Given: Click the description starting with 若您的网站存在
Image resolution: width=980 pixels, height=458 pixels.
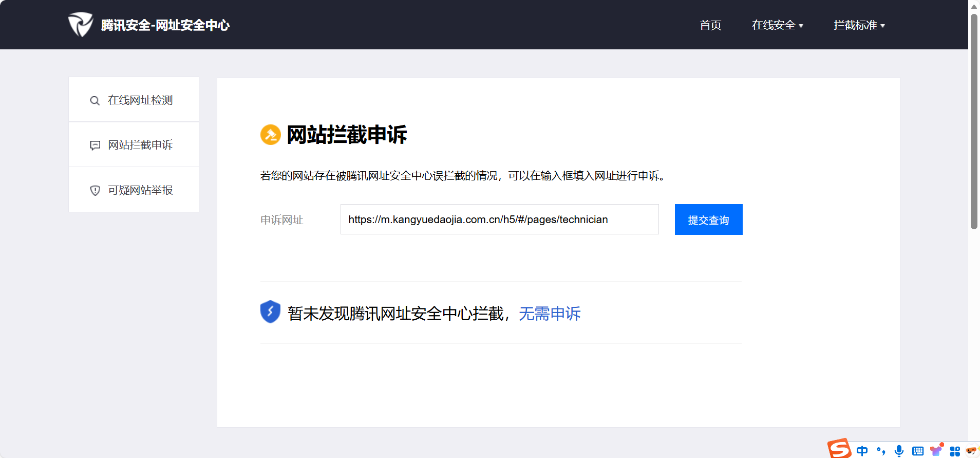Looking at the screenshot, I should coord(463,176).
